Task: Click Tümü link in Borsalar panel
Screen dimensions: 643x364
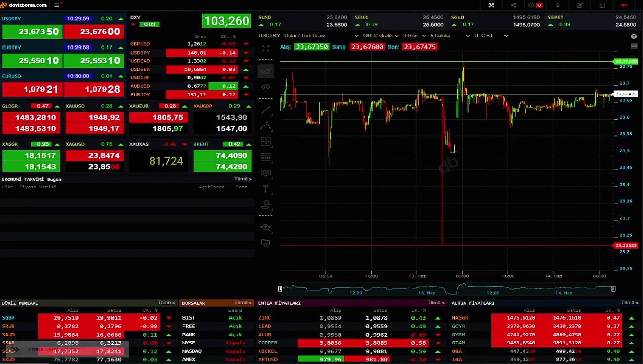Action: [243, 303]
